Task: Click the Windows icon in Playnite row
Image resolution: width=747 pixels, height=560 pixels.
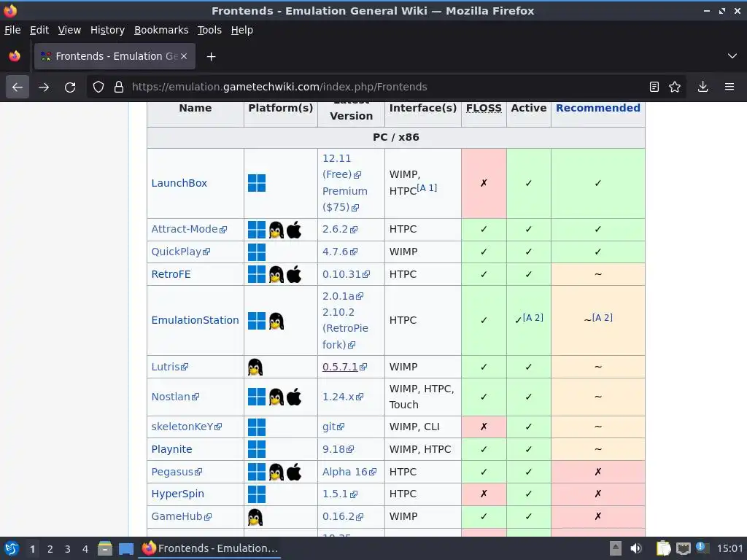Action: pos(257,449)
